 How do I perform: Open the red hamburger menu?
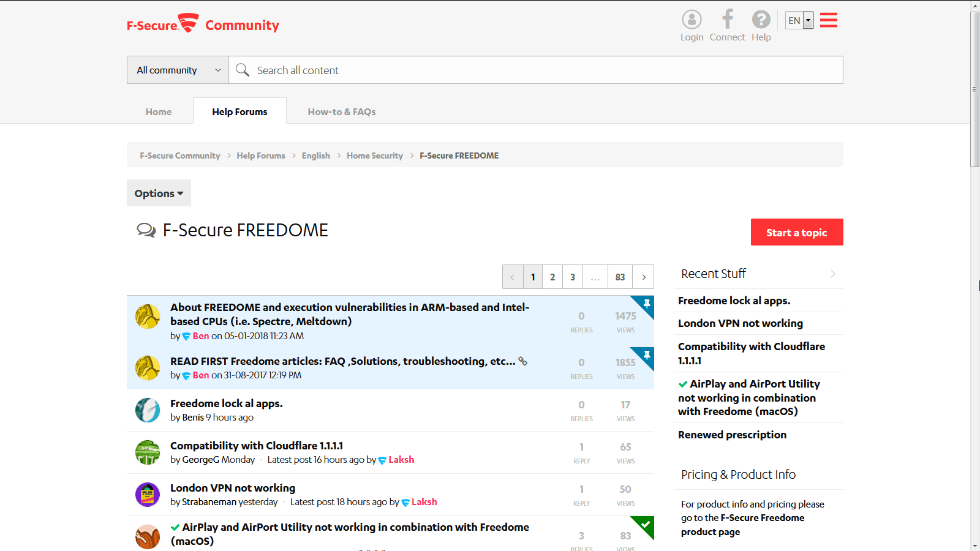click(829, 20)
